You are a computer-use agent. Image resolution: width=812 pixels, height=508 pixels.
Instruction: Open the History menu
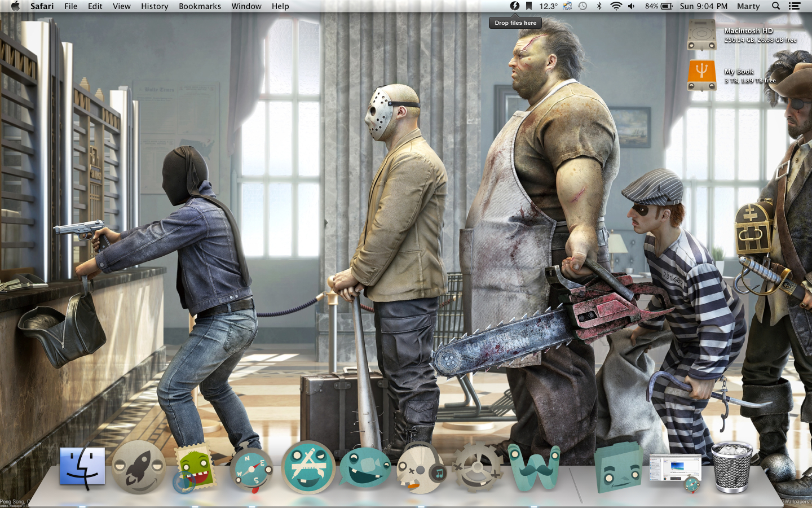(x=155, y=6)
